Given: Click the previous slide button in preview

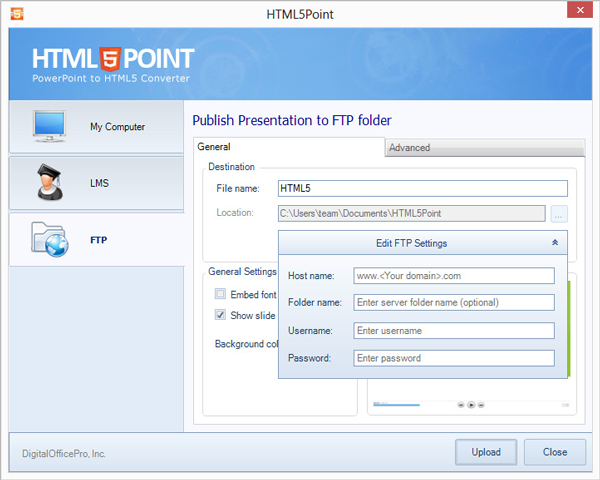Looking at the screenshot, I should pyautogui.click(x=461, y=405).
